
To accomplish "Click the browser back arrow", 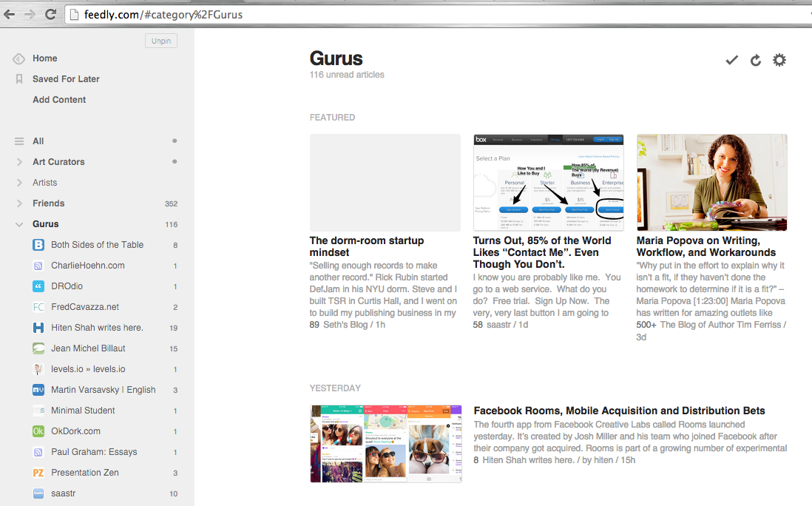I will [x=9, y=13].
